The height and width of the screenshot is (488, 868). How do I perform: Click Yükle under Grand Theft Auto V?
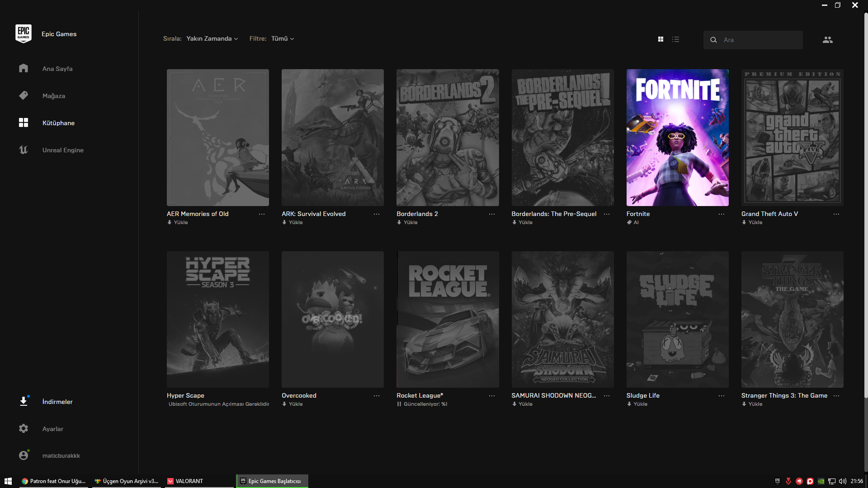coord(752,222)
